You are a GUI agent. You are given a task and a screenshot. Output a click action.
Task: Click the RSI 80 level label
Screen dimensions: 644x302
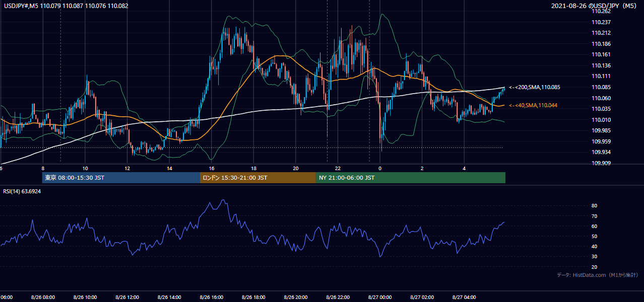(x=594, y=206)
